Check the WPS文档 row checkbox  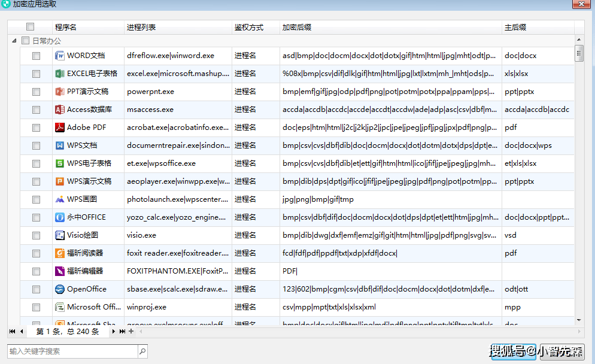tap(36, 145)
